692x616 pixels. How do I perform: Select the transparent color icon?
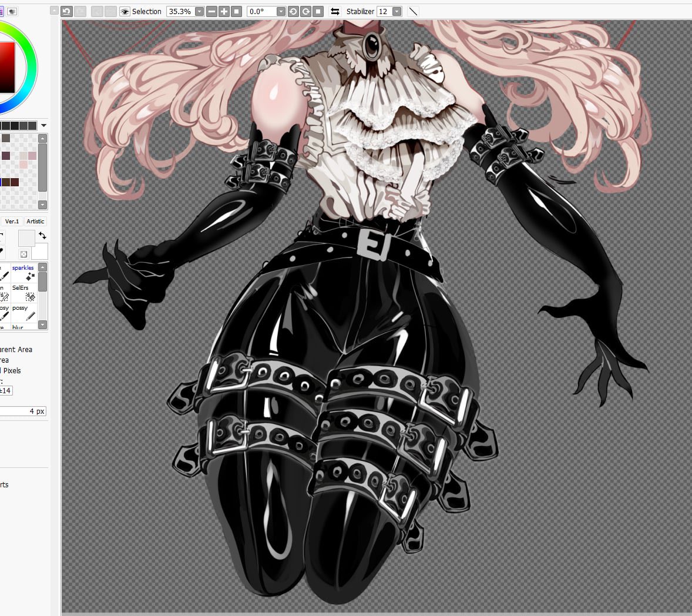point(24,254)
